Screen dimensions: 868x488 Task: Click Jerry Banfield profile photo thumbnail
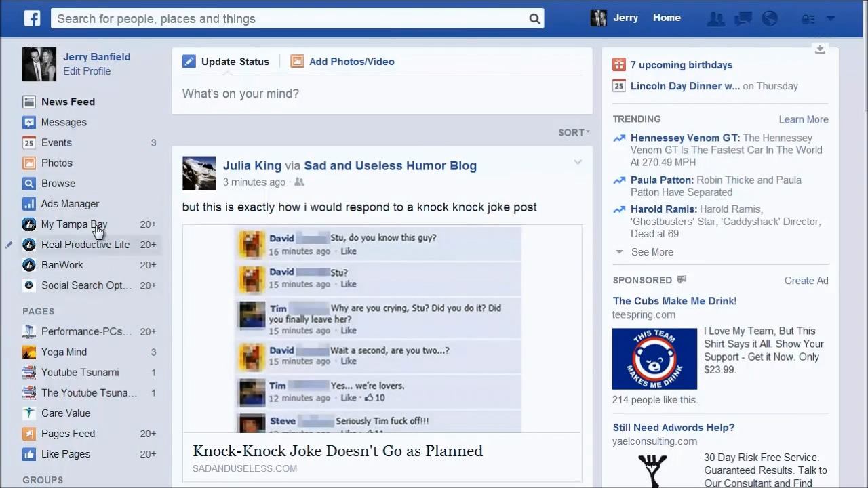(x=39, y=64)
